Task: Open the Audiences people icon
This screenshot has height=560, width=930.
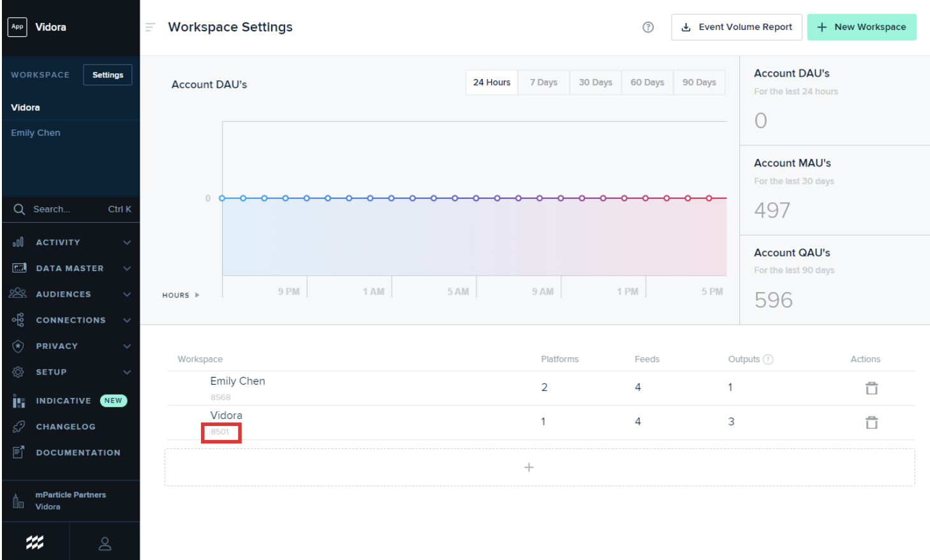Action: [x=18, y=293]
